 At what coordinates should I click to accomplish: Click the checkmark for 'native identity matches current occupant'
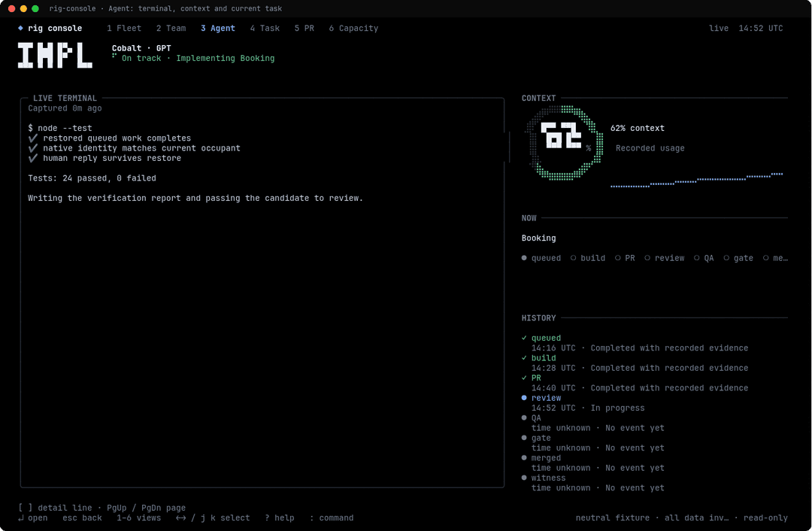[x=33, y=148]
